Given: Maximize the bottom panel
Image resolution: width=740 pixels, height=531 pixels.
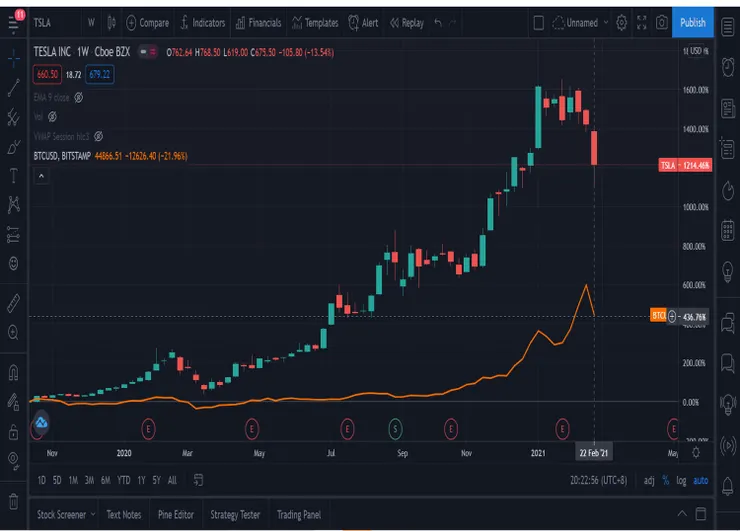Looking at the screenshot, I should (x=701, y=514).
